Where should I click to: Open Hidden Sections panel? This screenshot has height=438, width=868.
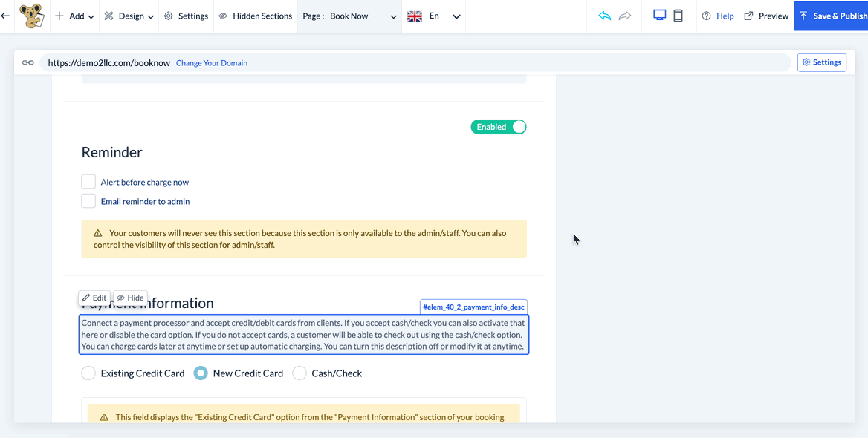pyautogui.click(x=255, y=16)
